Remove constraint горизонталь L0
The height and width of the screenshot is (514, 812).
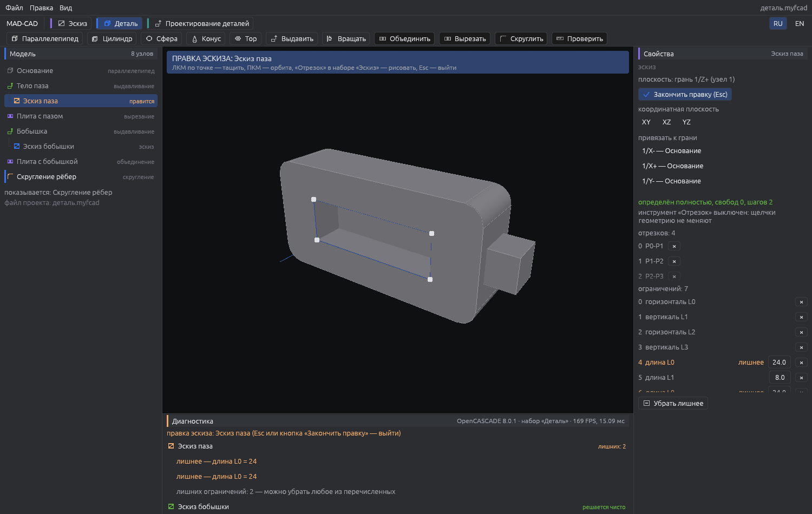point(801,302)
